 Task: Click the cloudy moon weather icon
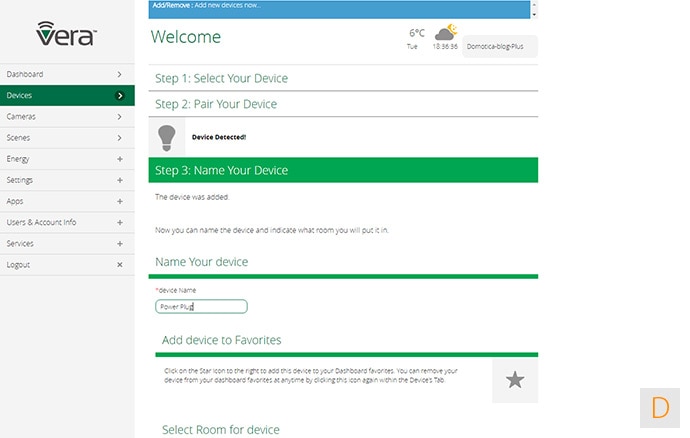[446, 32]
